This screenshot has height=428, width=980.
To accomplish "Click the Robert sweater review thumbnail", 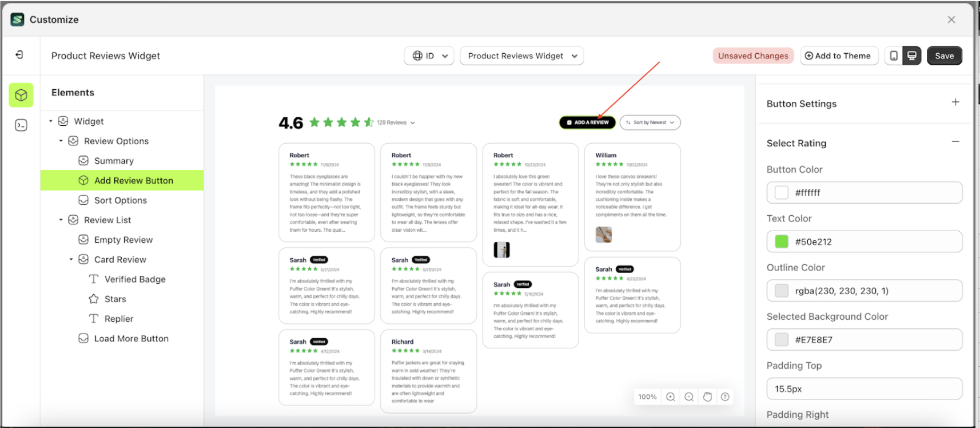I will (x=501, y=249).
